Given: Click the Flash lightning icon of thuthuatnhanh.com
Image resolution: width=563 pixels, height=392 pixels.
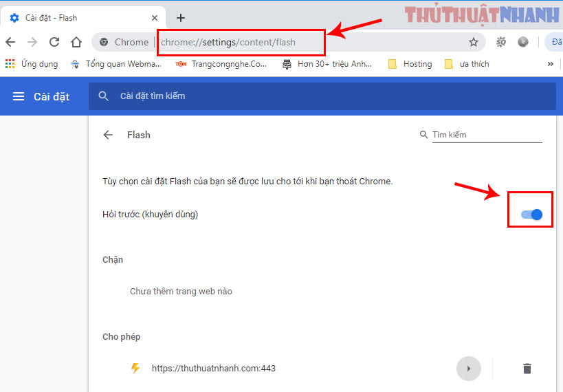Looking at the screenshot, I should click(135, 369).
